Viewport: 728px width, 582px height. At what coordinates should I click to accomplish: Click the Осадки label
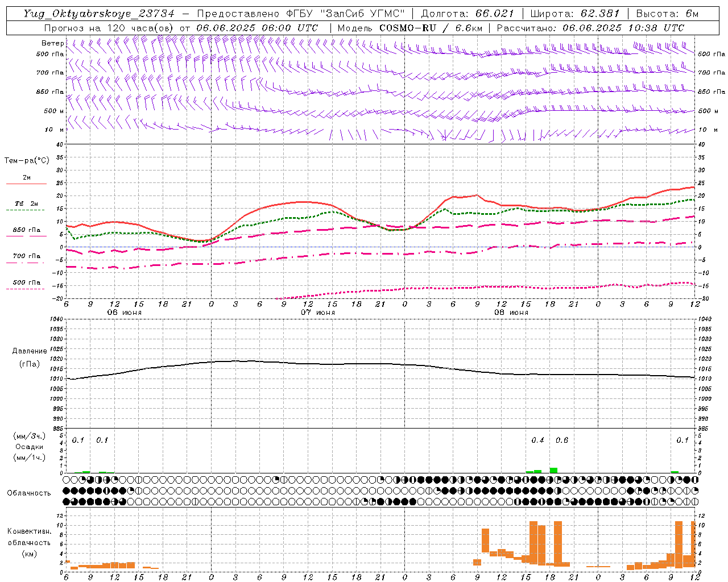(30, 447)
